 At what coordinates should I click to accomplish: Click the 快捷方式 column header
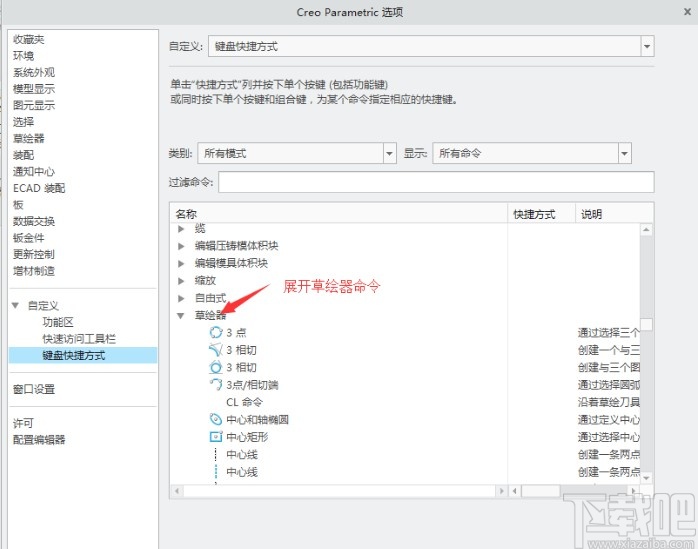coord(542,214)
